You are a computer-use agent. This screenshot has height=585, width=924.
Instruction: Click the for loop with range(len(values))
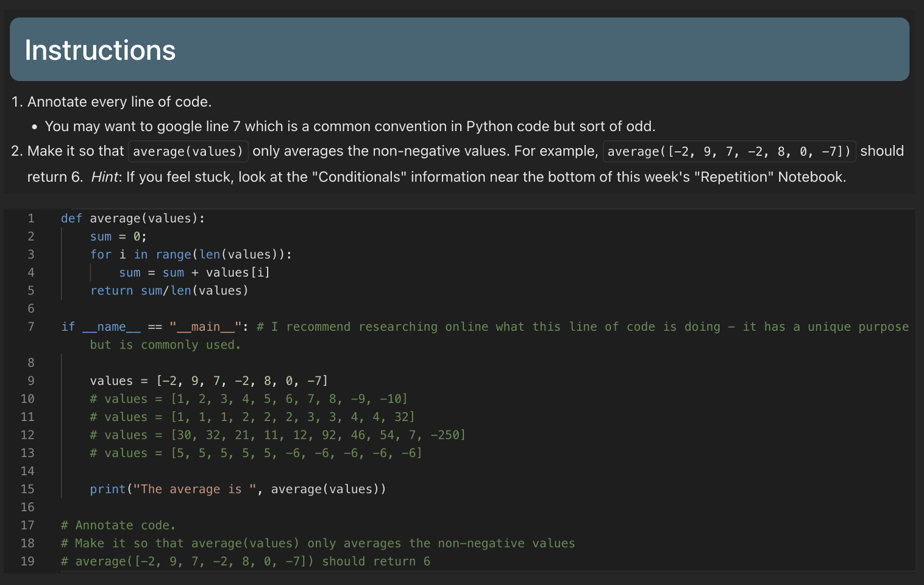pyautogui.click(x=191, y=254)
